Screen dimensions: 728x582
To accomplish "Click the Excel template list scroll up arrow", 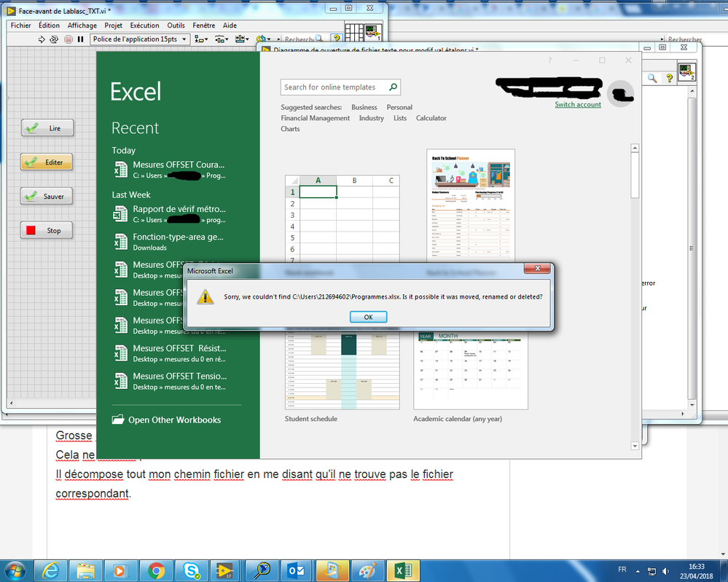I will 635,148.
